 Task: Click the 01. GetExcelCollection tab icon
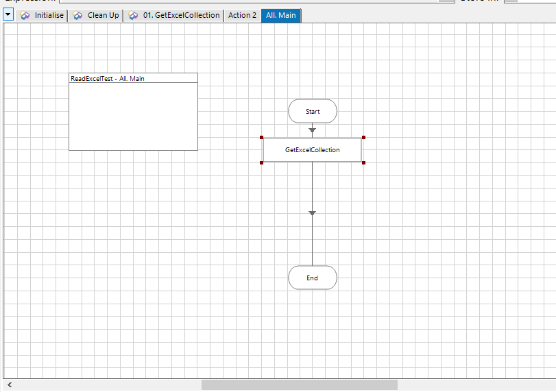coord(133,15)
